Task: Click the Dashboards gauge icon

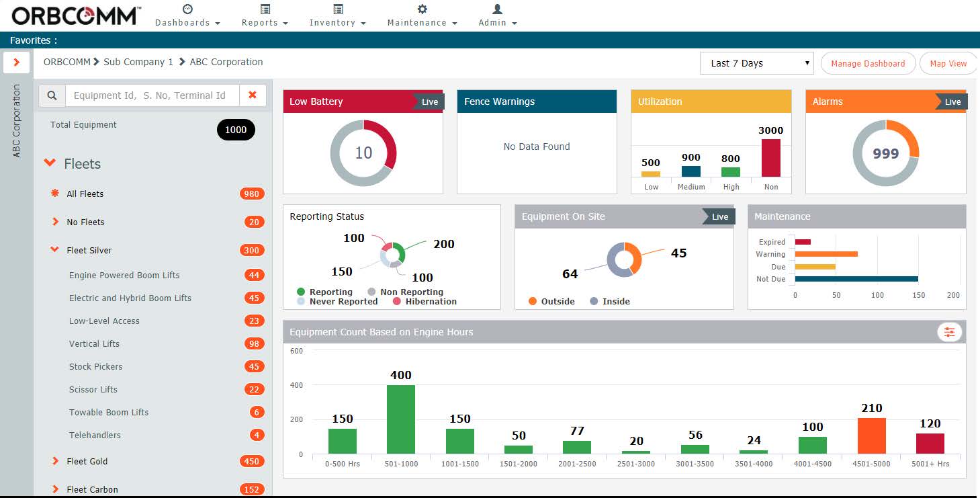Action: pos(187,9)
